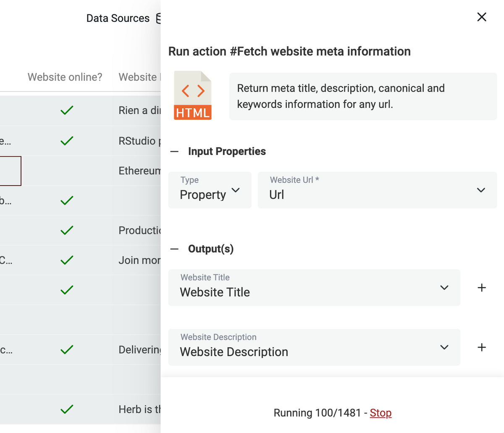Collapse the Input Properties section

pyautogui.click(x=174, y=152)
